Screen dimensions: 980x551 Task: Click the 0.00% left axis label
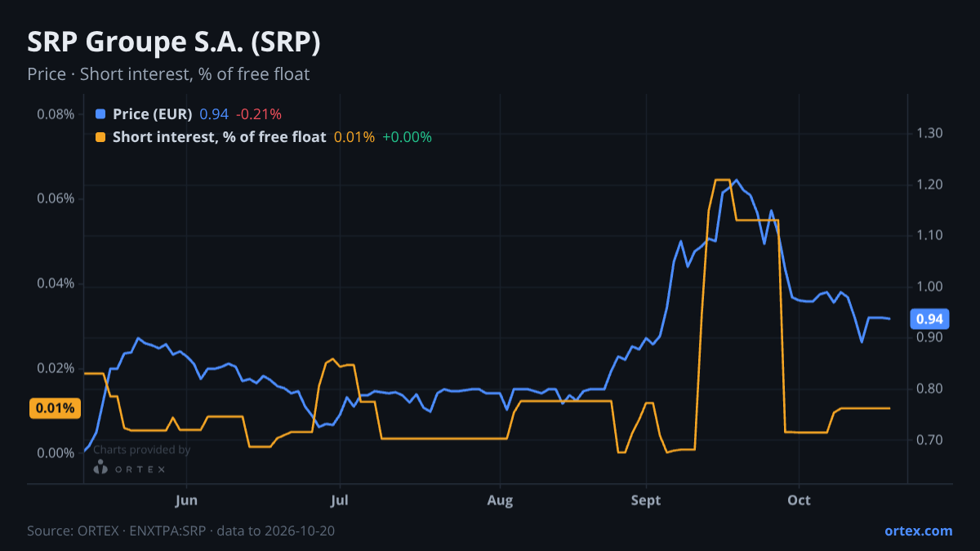click(x=56, y=453)
